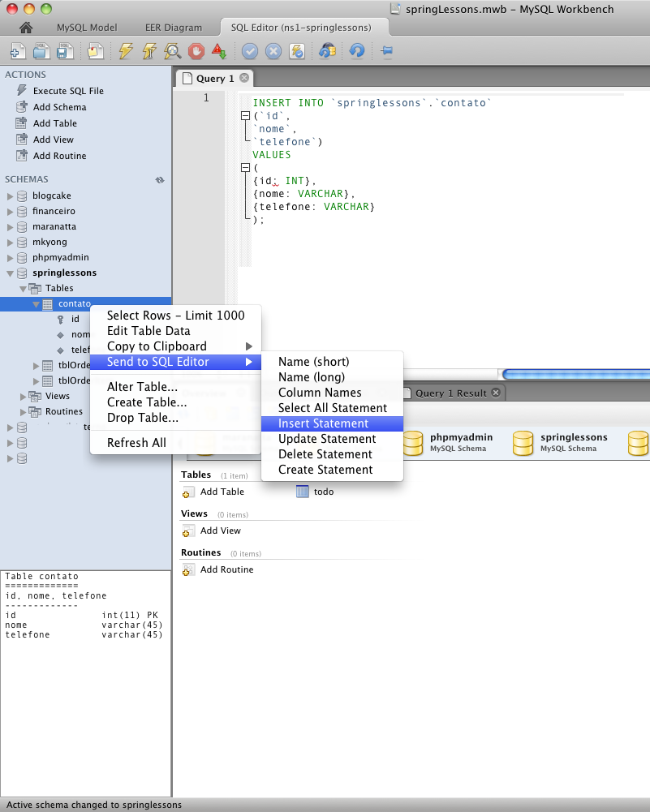The image size is (650, 812).
Task: Commit the transaction with checkmark icon
Action: [250, 51]
